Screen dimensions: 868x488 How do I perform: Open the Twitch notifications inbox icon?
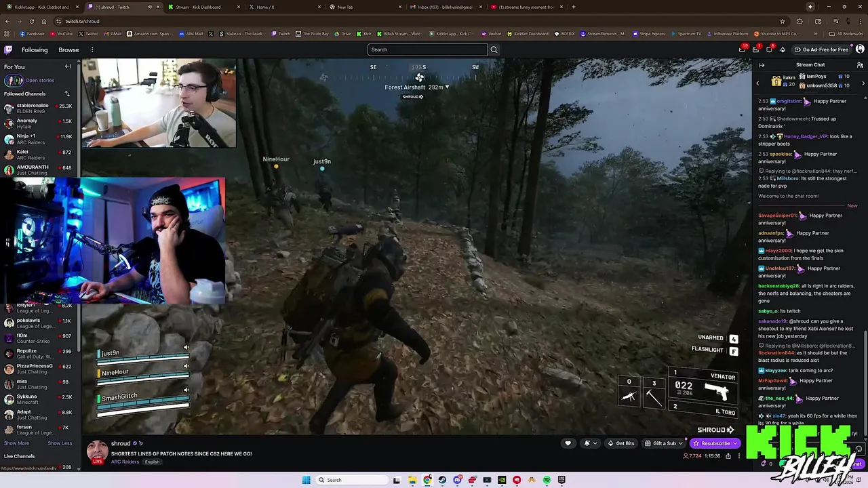point(755,49)
